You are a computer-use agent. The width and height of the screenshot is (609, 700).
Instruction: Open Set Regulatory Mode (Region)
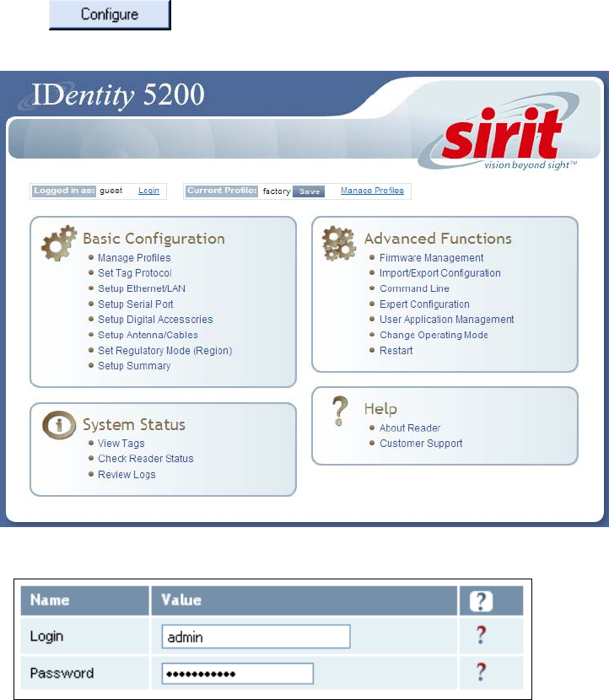click(164, 351)
